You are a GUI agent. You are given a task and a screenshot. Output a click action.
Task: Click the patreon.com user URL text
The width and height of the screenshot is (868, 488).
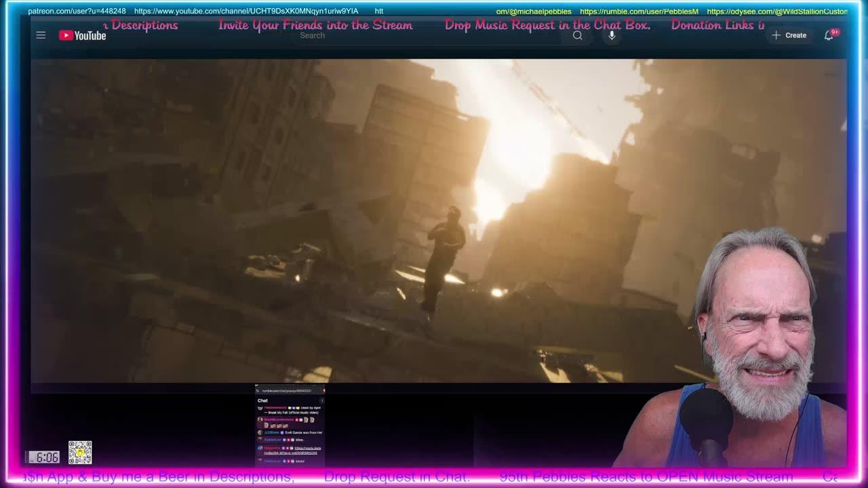pyautogui.click(x=77, y=12)
